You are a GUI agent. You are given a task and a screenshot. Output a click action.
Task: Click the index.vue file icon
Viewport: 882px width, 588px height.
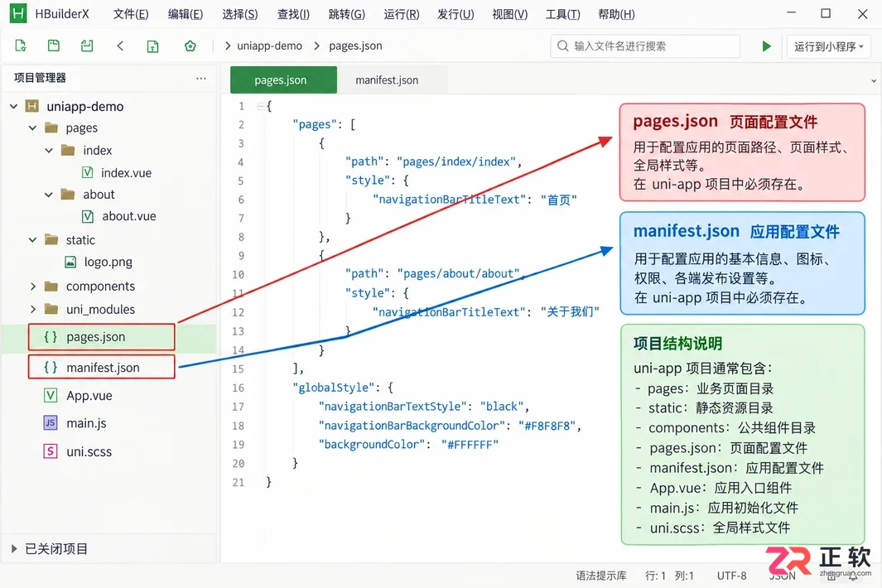87,172
